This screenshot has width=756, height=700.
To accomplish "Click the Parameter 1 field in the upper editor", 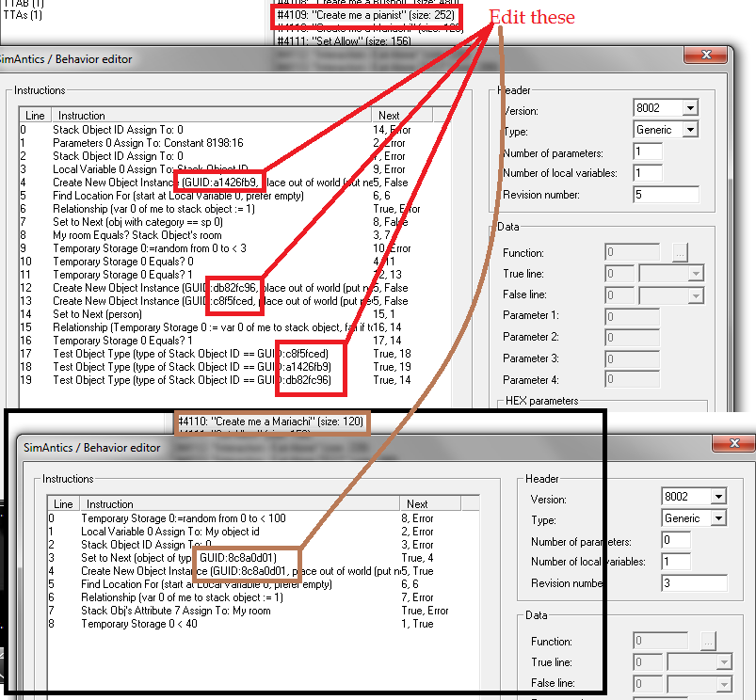I will click(632, 316).
